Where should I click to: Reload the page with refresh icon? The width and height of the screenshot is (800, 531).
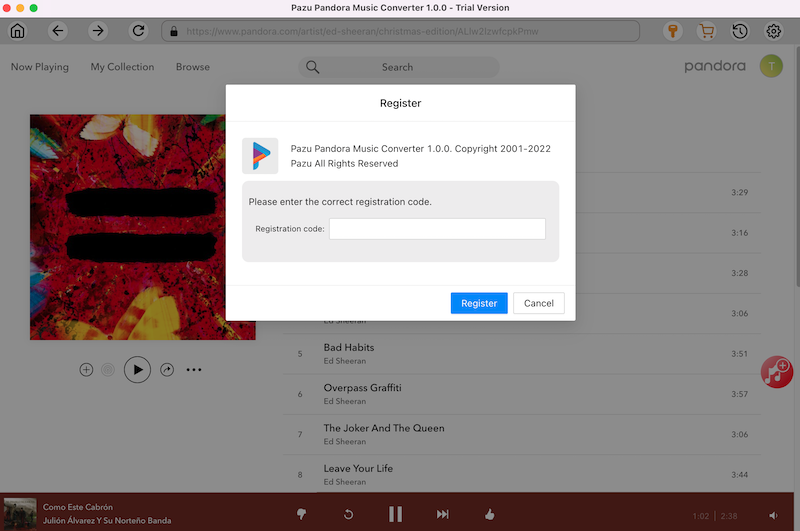point(138,31)
